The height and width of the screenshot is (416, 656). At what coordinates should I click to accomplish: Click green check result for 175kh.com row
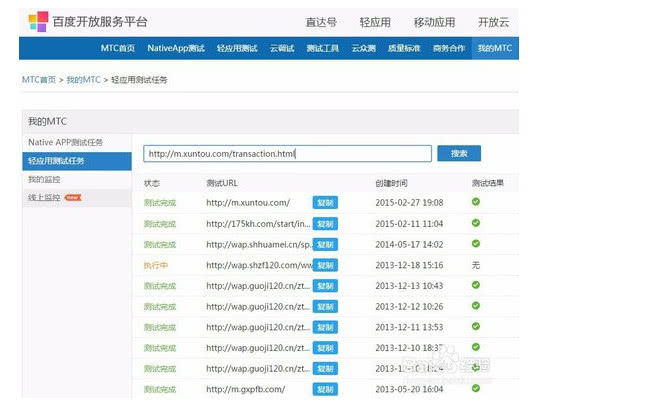click(476, 223)
